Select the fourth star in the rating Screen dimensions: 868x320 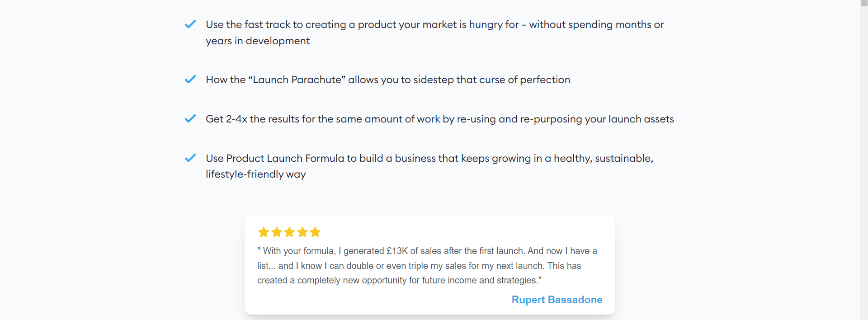(x=302, y=232)
